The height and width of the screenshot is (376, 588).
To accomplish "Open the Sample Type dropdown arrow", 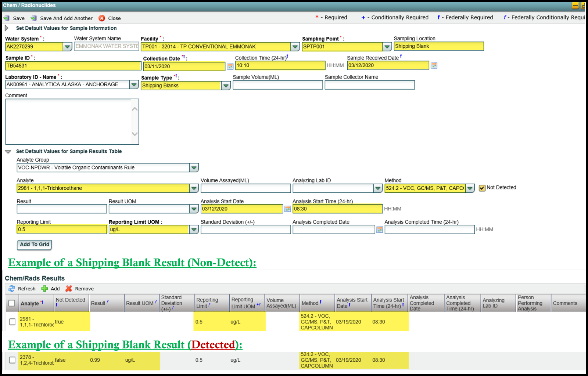I will click(x=226, y=86).
